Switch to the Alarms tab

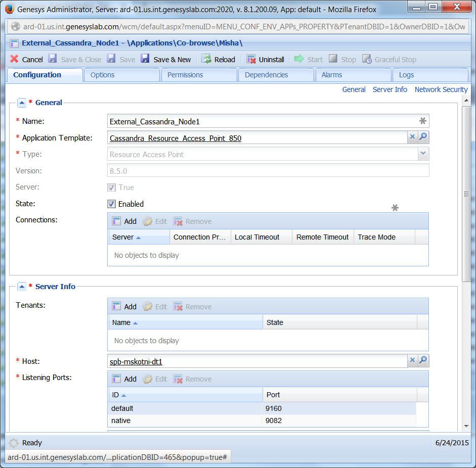click(354, 75)
